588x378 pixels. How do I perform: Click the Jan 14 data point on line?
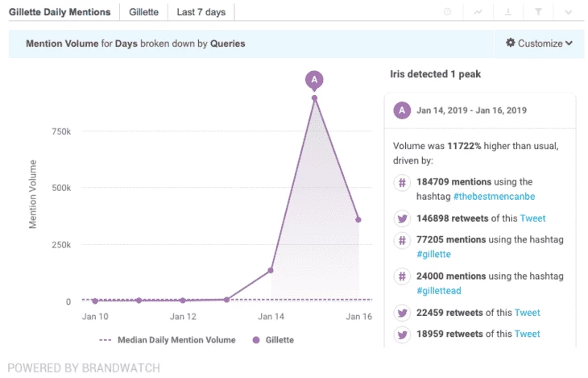coord(271,270)
